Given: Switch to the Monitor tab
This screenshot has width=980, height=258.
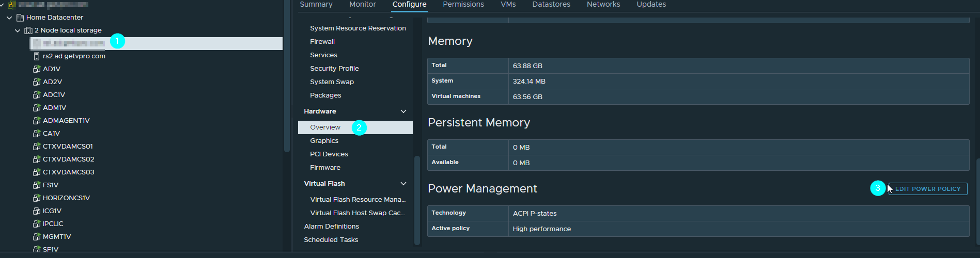Looking at the screenshot, I should click(362, 5).
